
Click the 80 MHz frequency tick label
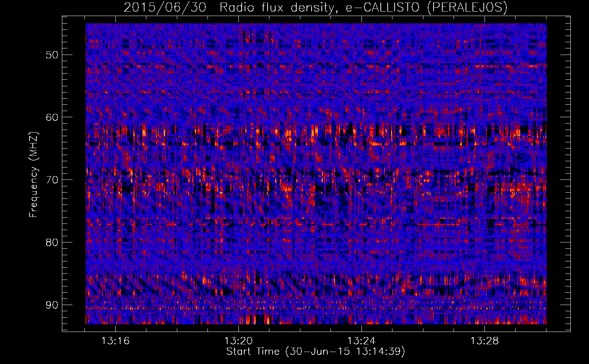[52, 242]
